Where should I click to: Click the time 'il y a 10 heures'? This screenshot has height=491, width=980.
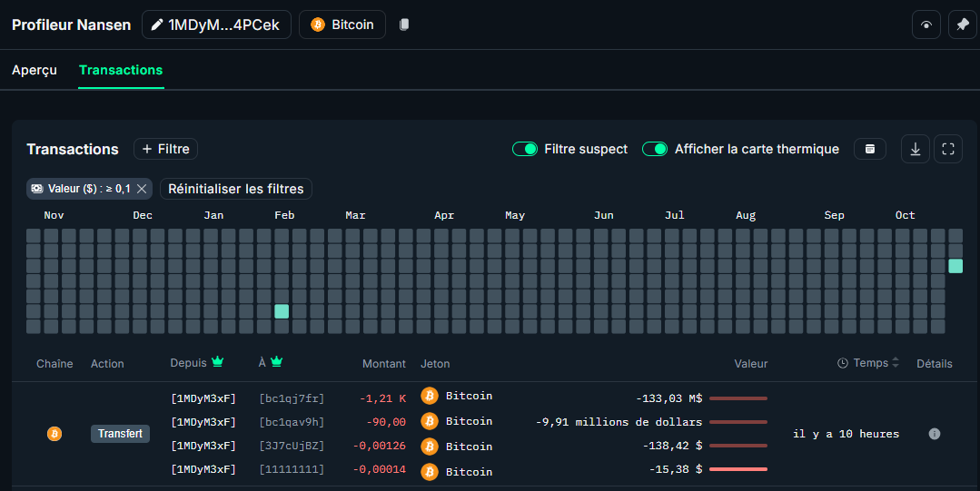pyautogui.click(x=846, y=434)
